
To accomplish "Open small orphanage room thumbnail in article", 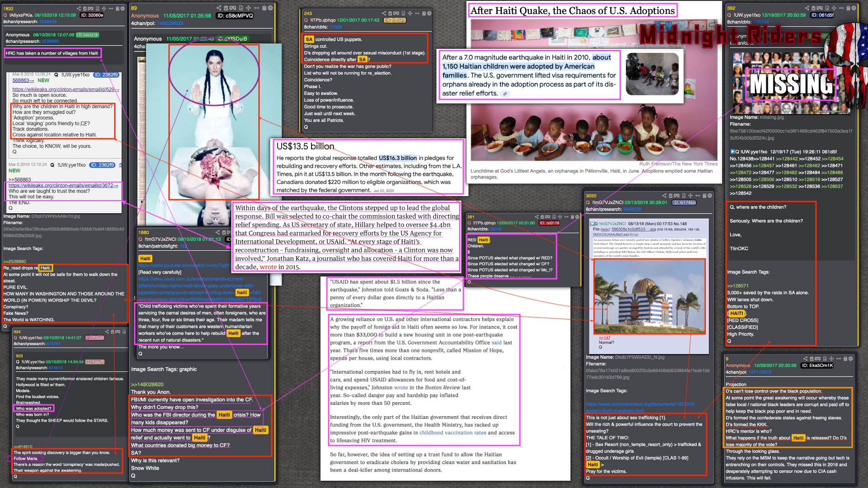I will pos(652,74).
